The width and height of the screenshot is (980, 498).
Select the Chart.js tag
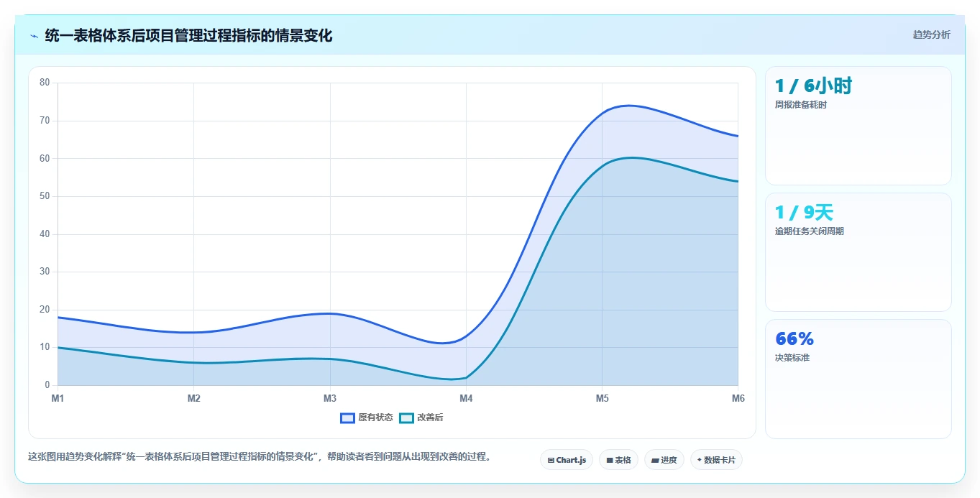(x=567, y=460)
